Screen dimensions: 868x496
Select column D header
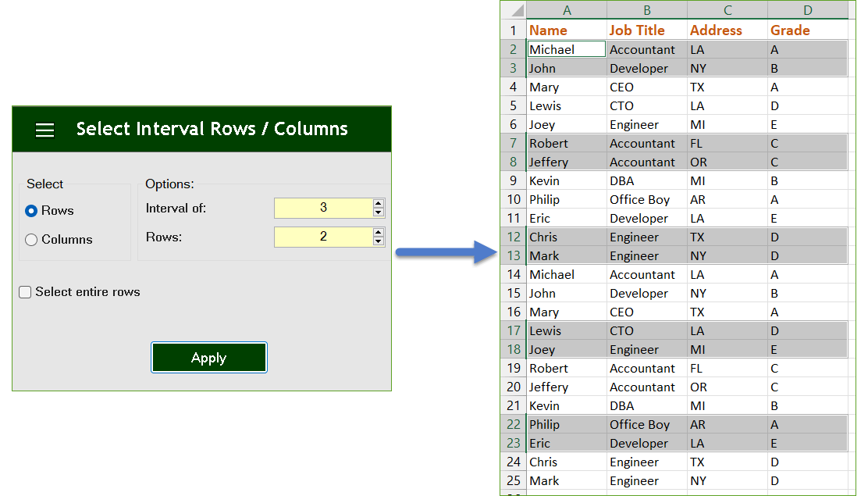808,10
